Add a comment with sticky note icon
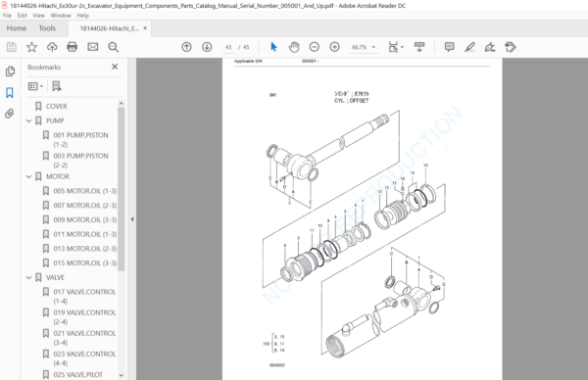588x380 pixels. pyautogui.click(x=449, y=47)
